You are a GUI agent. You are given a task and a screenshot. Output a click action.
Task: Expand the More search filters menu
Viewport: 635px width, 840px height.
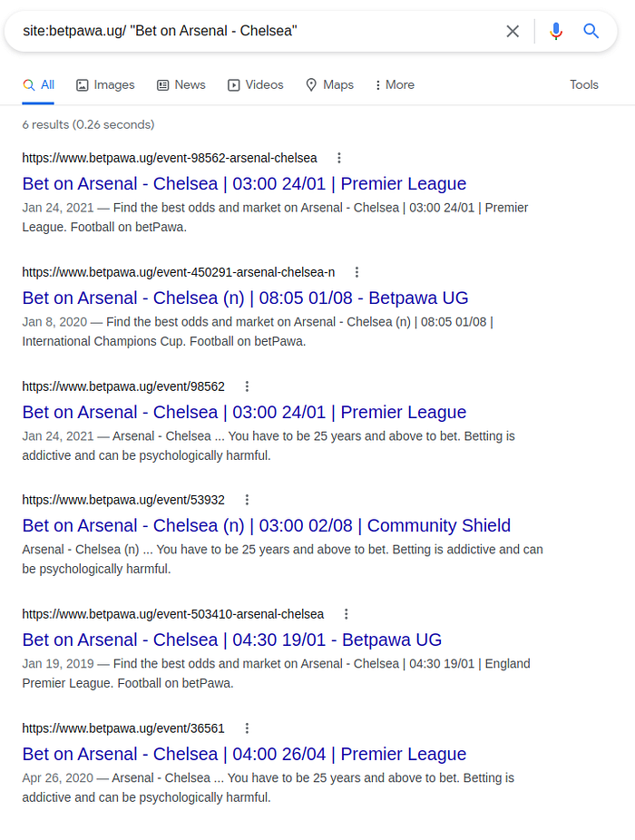(395, 84)
